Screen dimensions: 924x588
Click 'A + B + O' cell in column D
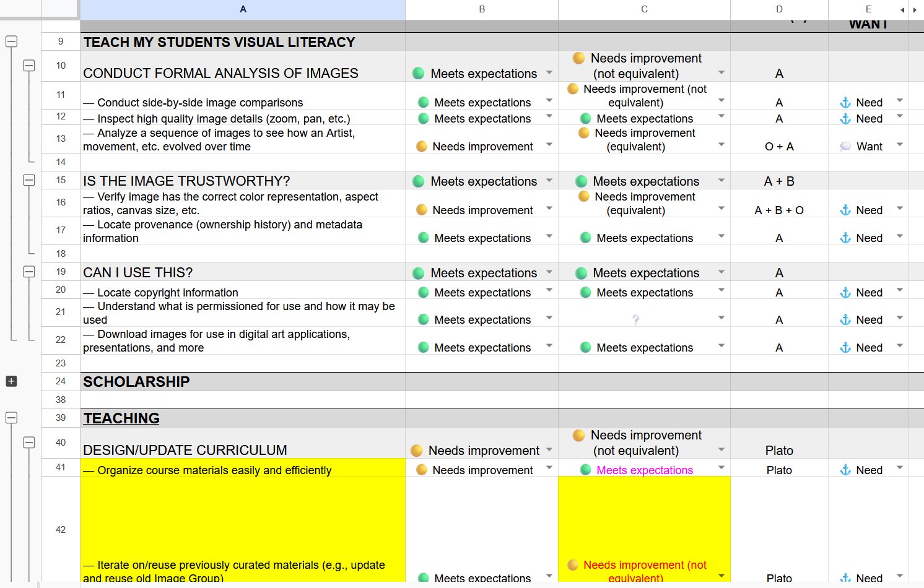(x=779, y=203)
